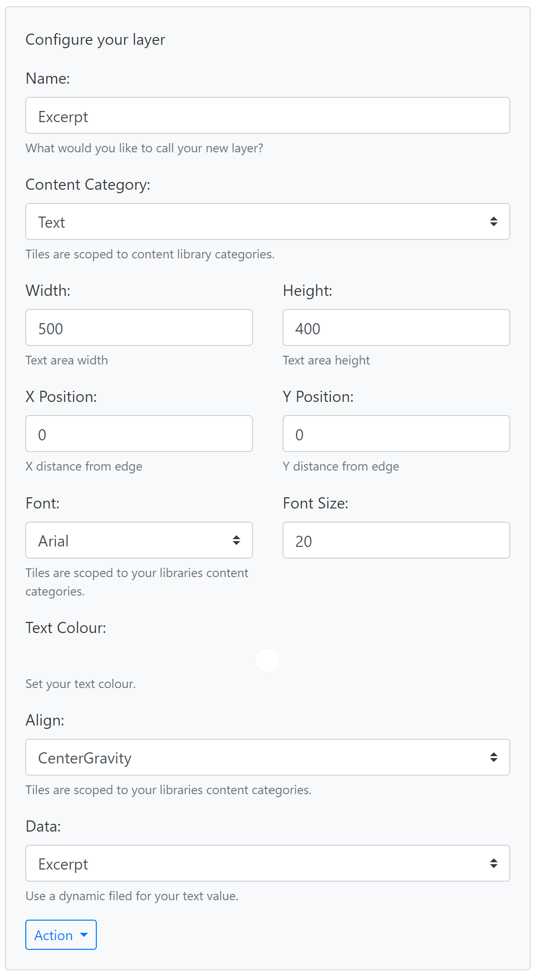This screenshot has width=538, height=980.
Task: Click the "Name:" field label
Action: click(48, 78)
